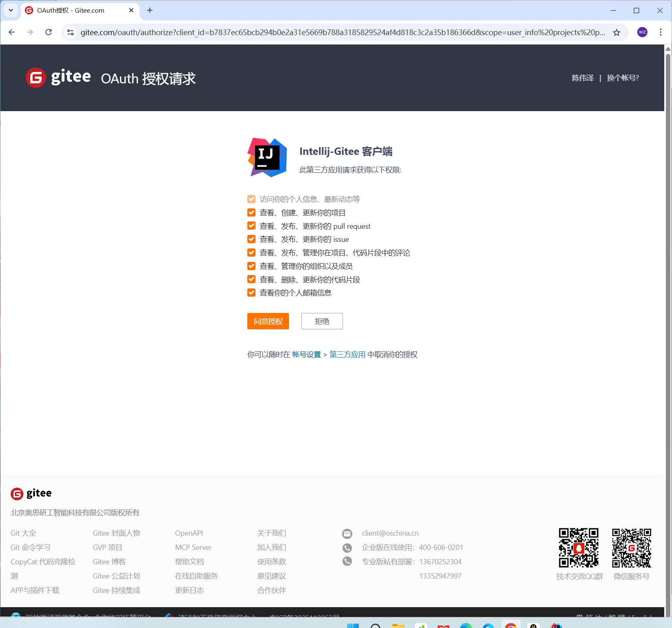Click 拒绝 button
672x628 pixels.
[x=322, y=321]
